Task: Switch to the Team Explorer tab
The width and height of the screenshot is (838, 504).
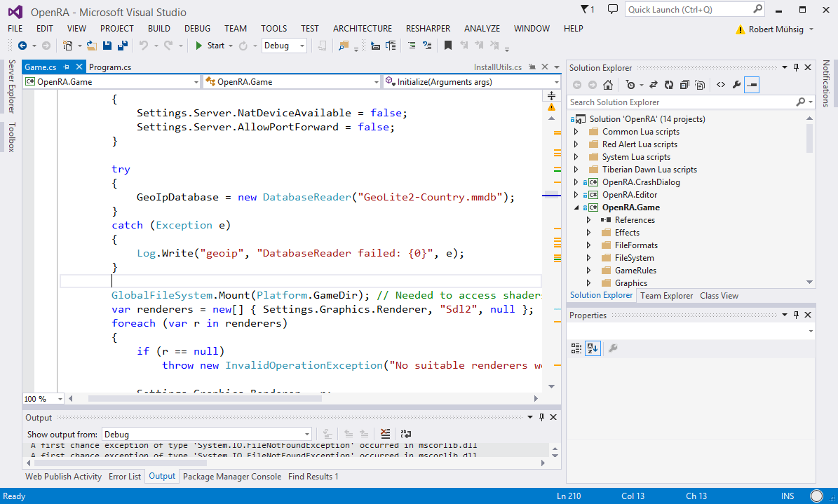Action: 666,296
